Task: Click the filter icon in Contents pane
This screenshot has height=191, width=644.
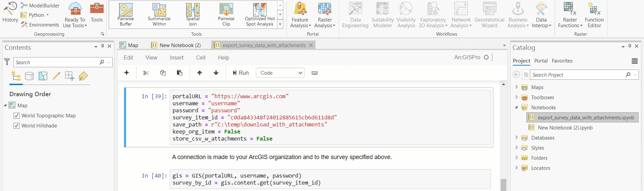Action: tap(7, 62)
